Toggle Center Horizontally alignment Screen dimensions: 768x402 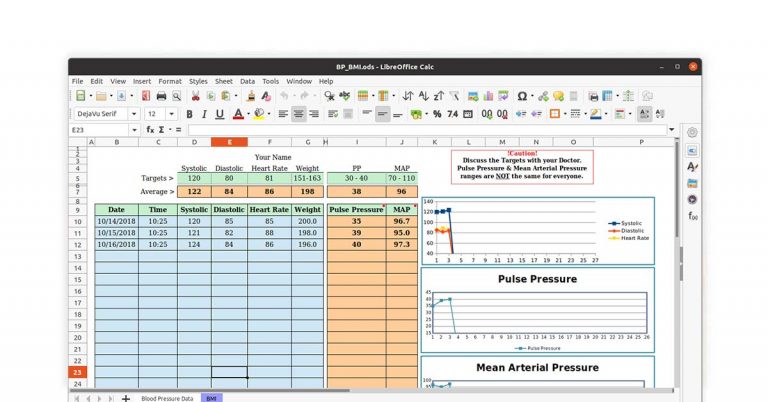(298, 114)
